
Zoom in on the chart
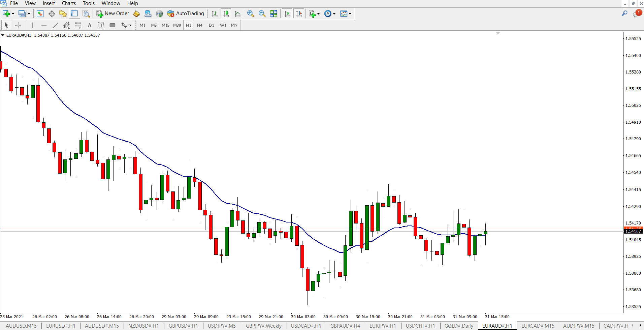(x=251, y=13)
